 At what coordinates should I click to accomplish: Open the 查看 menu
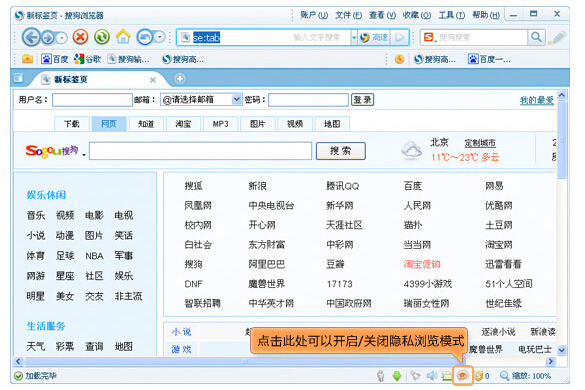[x=382, y=15]
